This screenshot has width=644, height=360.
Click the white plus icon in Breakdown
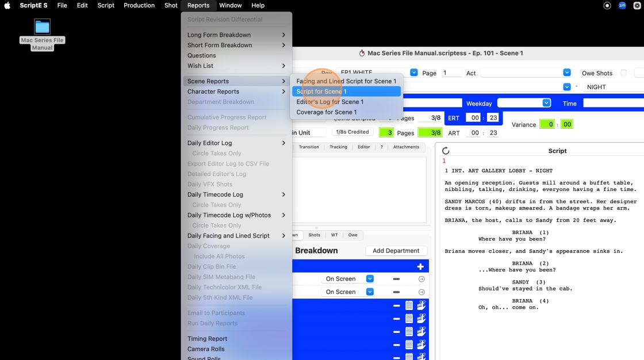[420, 266]
